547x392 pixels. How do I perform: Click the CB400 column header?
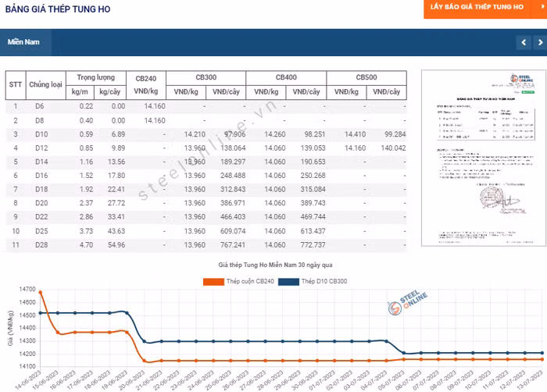[286, 78]
